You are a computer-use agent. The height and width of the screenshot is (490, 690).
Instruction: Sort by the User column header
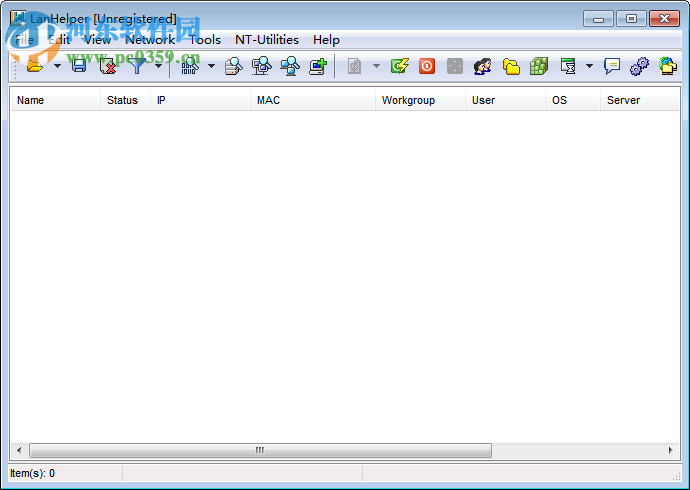505,100
